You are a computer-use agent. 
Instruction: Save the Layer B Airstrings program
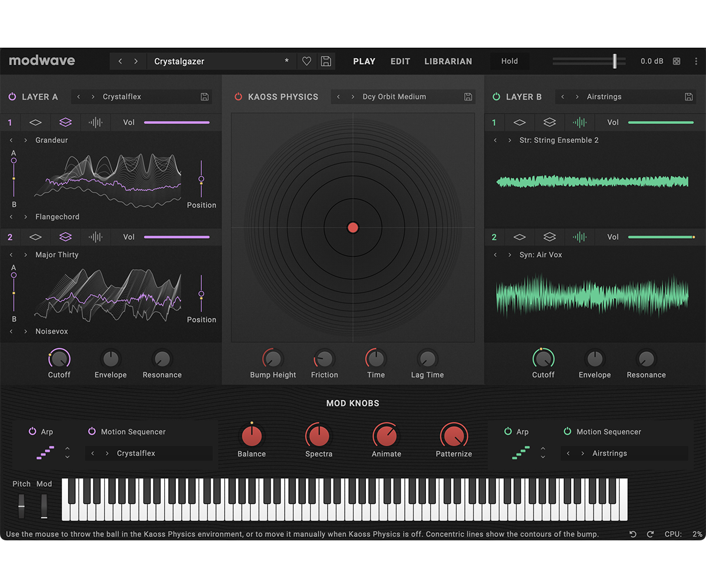tap(689, 96)
